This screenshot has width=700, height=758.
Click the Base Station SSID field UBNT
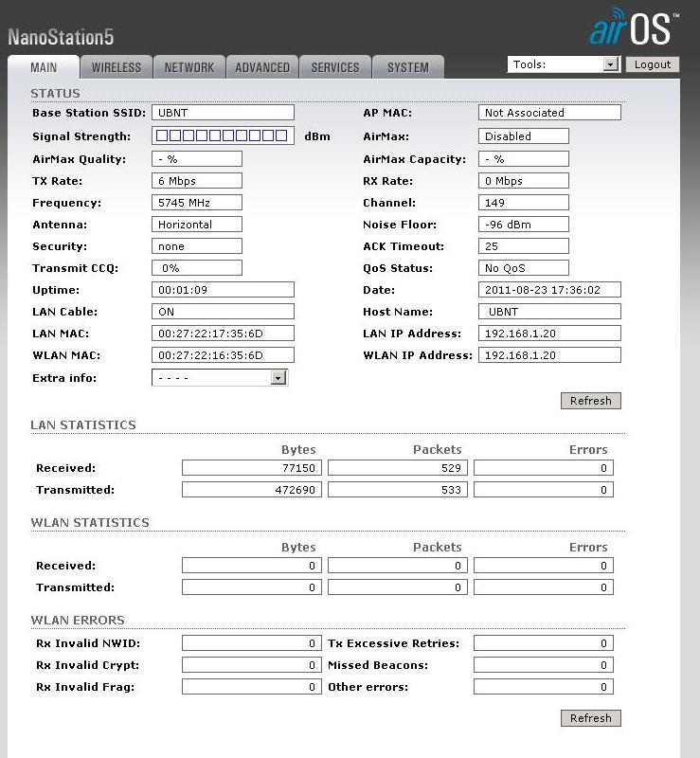pyautogui.click(x=223, y=113)
